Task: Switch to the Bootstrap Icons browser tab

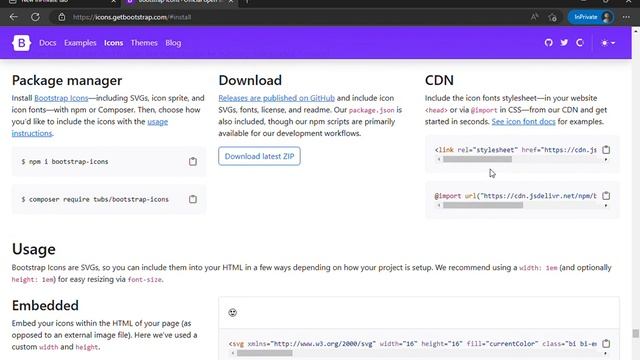Action: (x=180, y=2)
